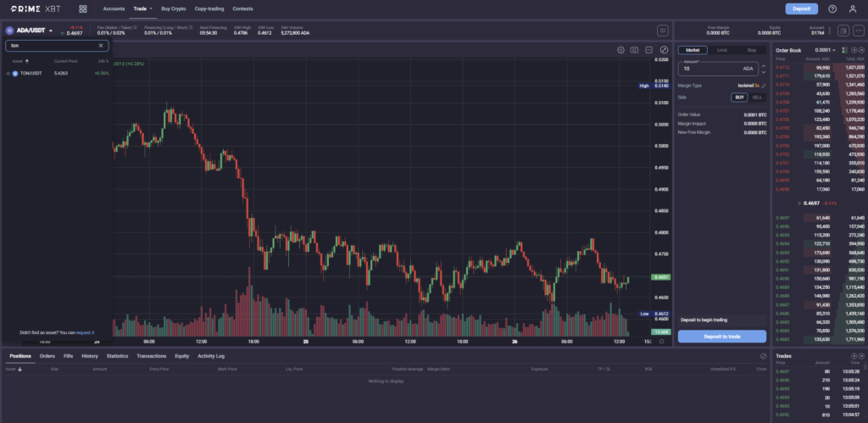Click Fee Maker/Taker info icon

click(135, 27)
